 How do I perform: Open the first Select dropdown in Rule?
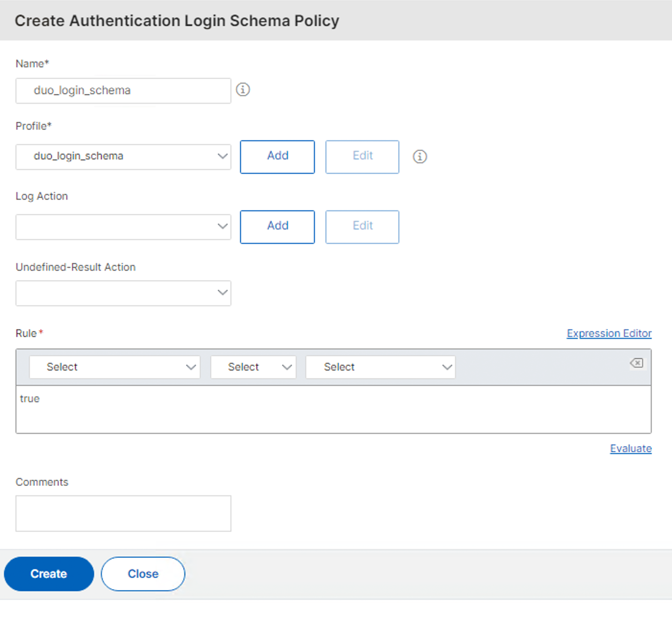[x=115, y=367]
